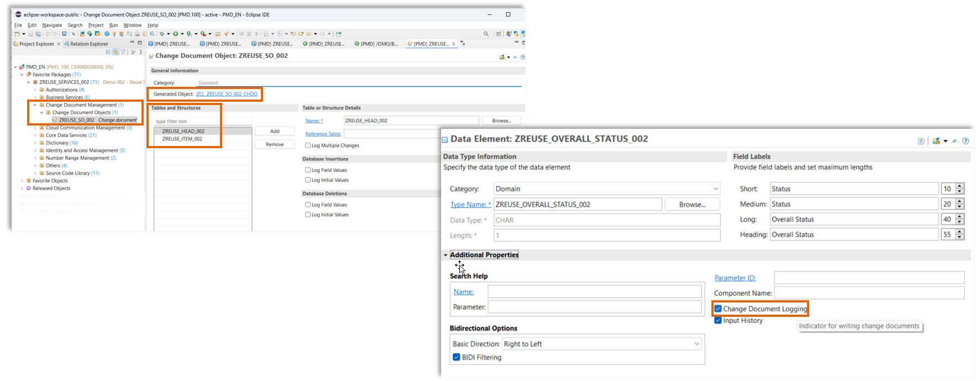Check Log Initial Values under Database Insertions
980x381 pixels.
click(308, 180)
